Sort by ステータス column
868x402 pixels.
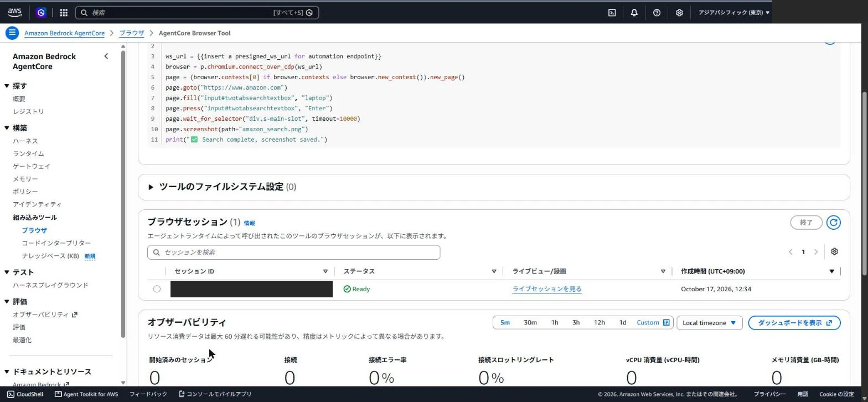(x=494, y=271)
